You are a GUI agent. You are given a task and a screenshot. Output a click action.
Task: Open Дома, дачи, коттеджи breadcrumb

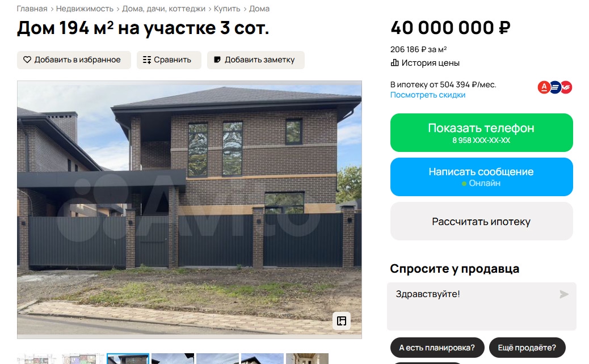(x=164, y=9)
